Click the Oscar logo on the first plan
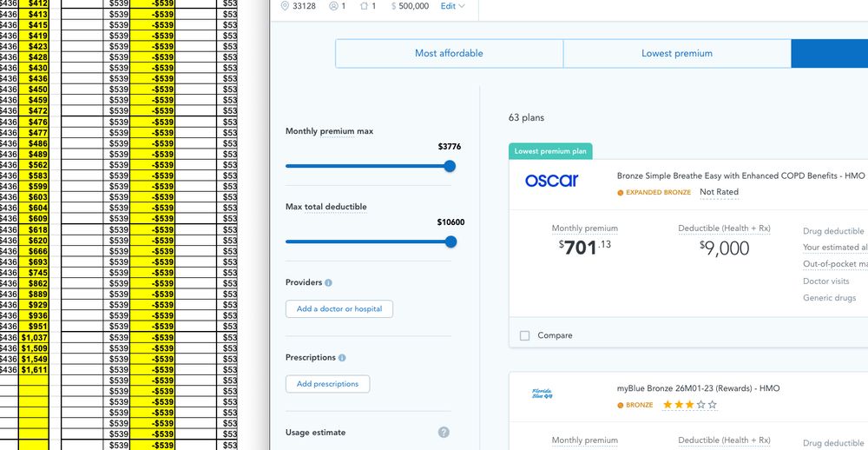 click(551, 180)
